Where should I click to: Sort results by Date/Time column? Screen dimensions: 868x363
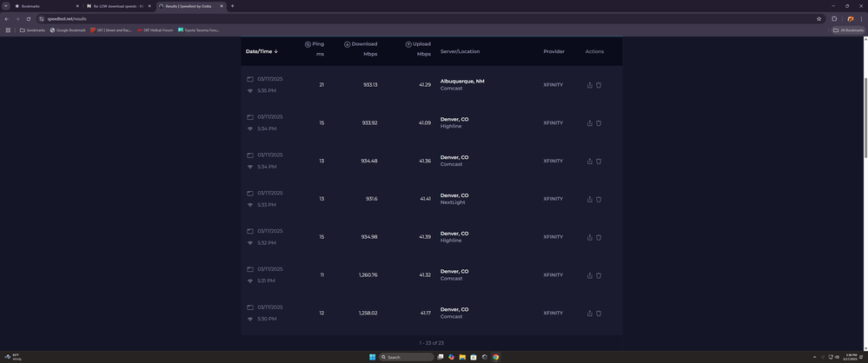(261, 51)
